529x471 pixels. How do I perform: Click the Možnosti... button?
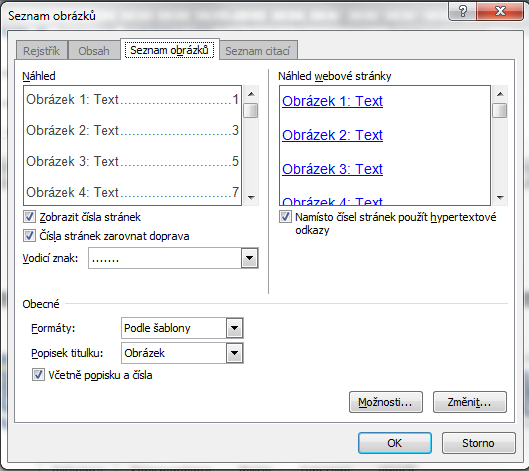coord(386,402)
